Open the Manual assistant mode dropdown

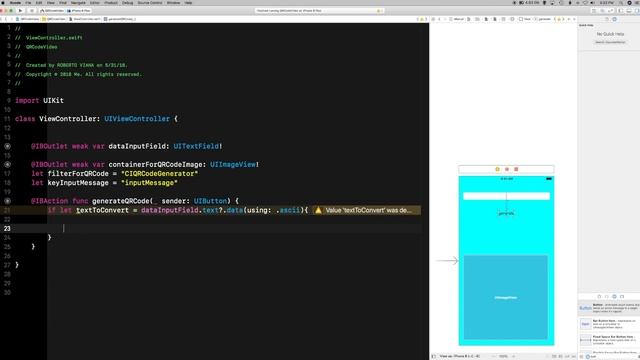click(457, 19)
